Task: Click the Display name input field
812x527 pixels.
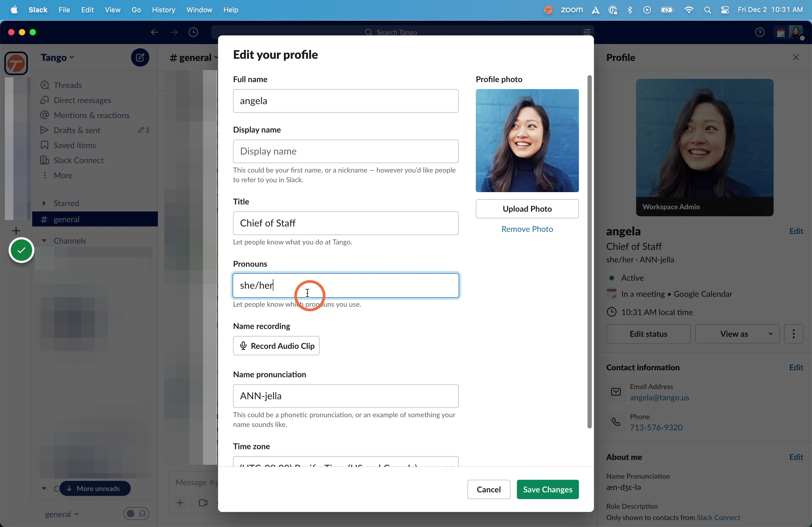Action: pyautogui.click(x=345, y=151)
